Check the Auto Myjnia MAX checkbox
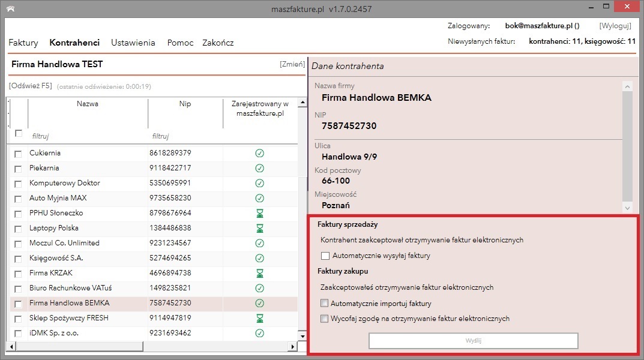Image resolution: width=644 pixels, height=360 pixels. click(18, 199)
